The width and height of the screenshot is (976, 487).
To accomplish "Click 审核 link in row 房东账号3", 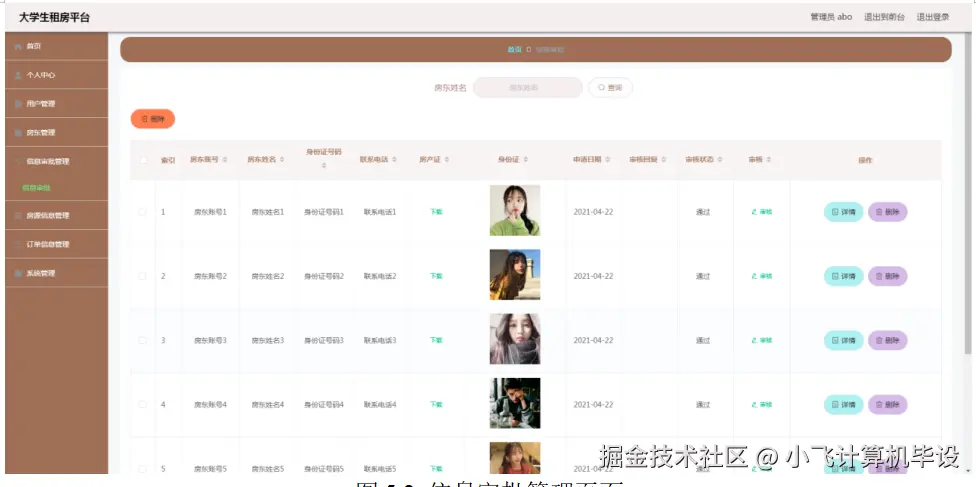I will pos(762,340).
